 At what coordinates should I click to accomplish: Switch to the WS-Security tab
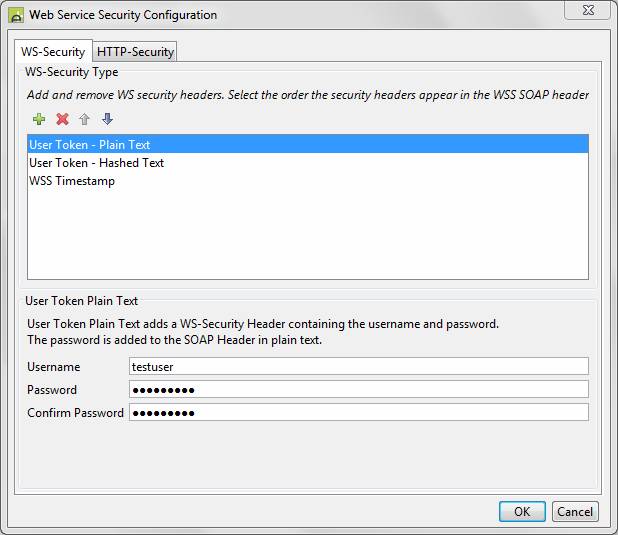coord(53,52)
